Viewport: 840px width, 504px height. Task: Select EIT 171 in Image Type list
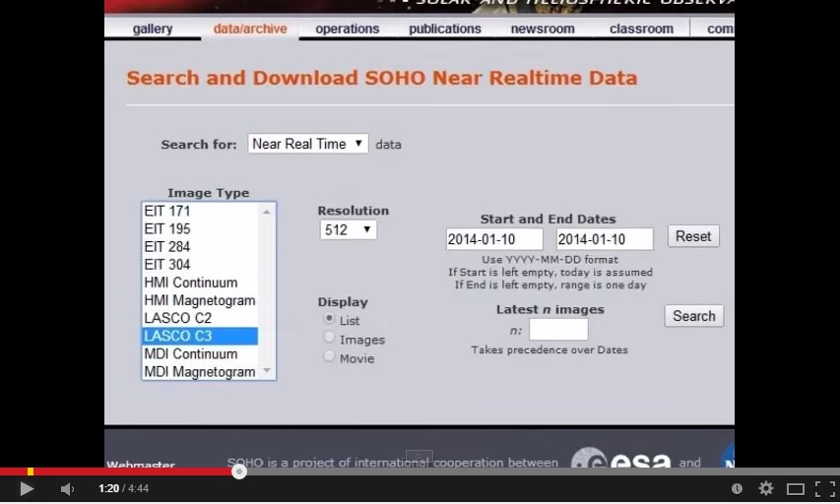pos(200,211)
